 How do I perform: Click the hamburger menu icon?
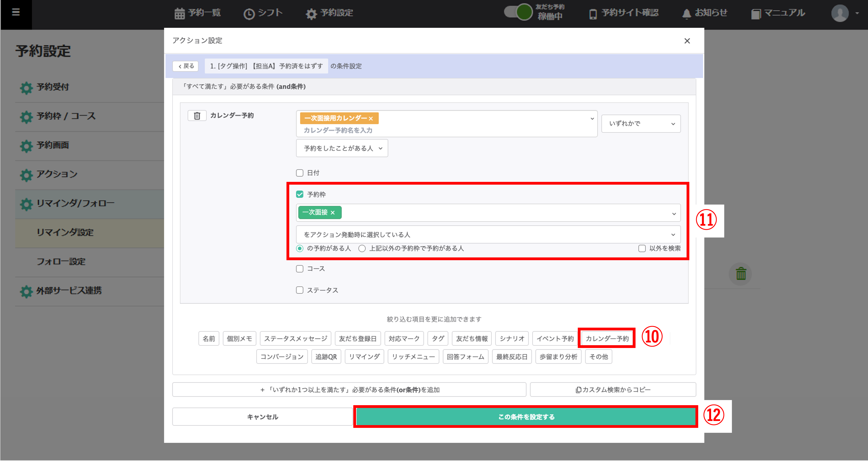pos(16,12)
